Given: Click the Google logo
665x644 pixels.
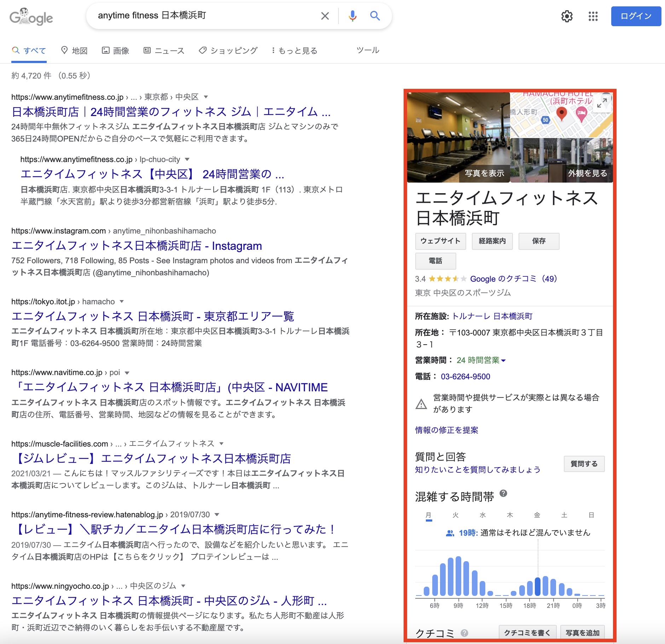Looking at the screenshot, I should [31, 17].
